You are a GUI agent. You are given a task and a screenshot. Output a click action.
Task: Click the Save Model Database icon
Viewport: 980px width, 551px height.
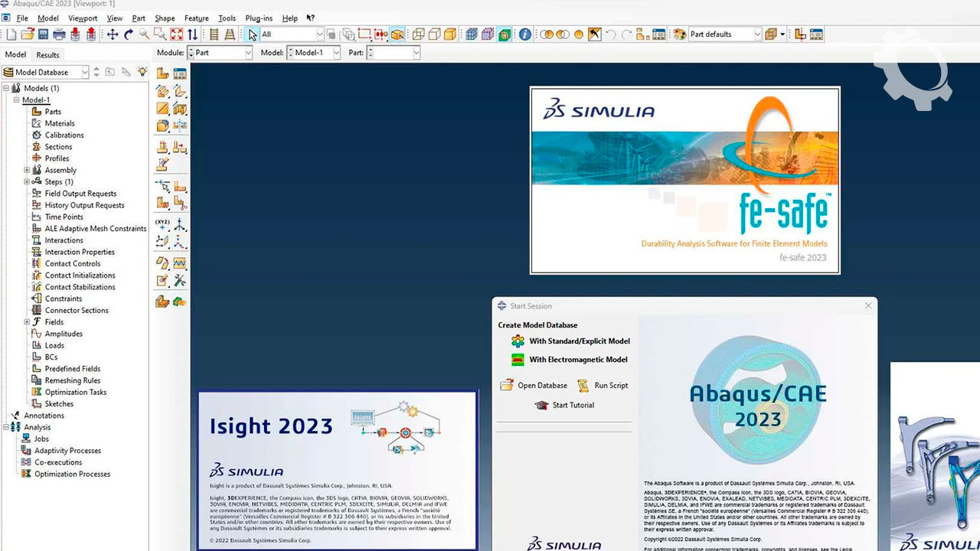[x=43, y=34]
